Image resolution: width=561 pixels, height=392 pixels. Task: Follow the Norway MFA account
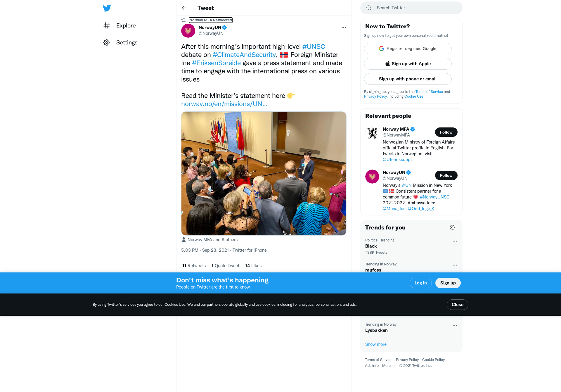click(446, 132)
